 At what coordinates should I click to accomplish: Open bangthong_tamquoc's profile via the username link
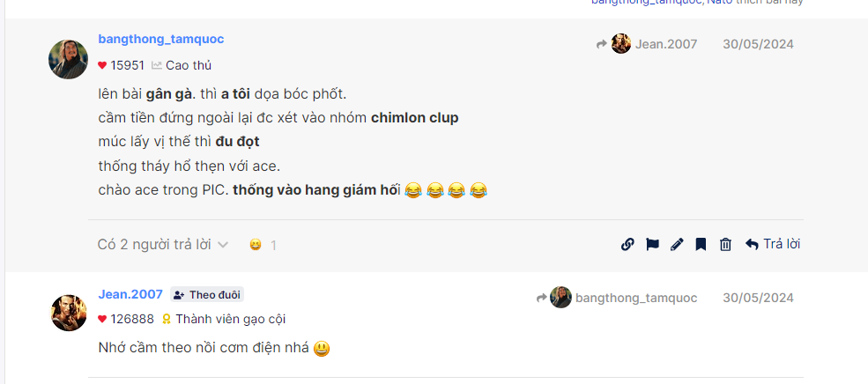160,40
